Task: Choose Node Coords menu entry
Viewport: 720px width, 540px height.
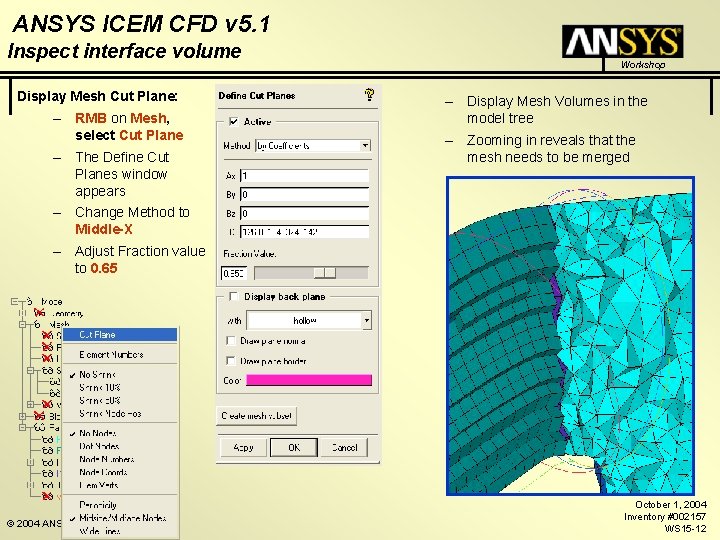Action: point(120,472)
